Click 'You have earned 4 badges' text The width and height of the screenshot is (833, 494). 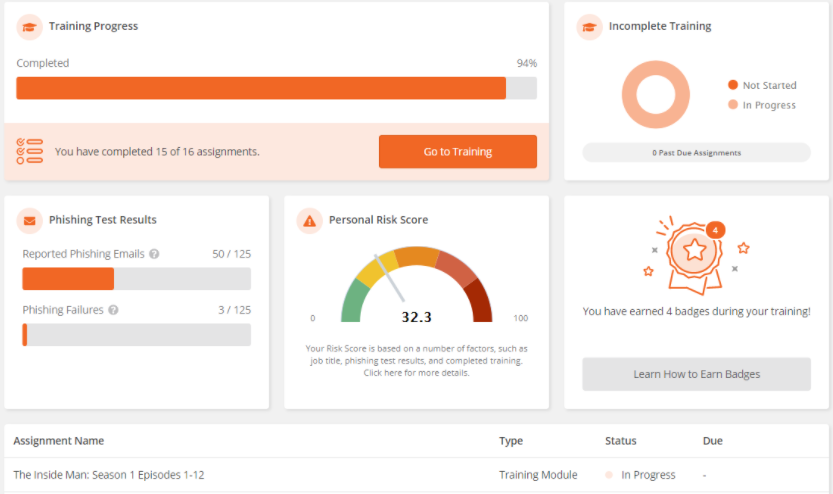tap(696, 311)
